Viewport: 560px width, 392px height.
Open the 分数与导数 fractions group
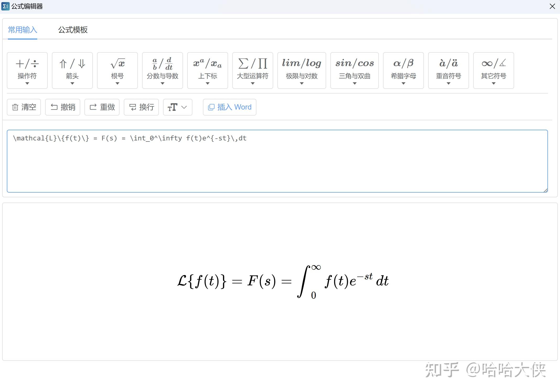point(163,70)
